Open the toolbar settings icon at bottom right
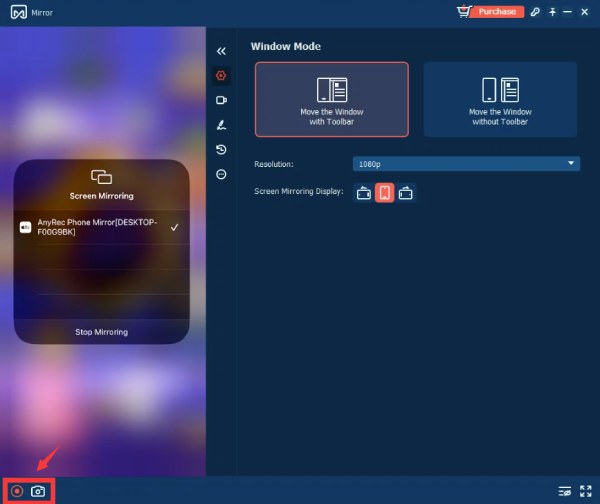Viewport: 600px width, 504px height. (565, 491)
